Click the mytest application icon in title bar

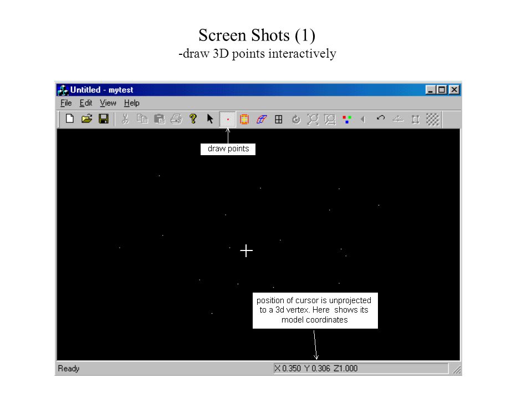pyautogui.click(x=63, y=90)
